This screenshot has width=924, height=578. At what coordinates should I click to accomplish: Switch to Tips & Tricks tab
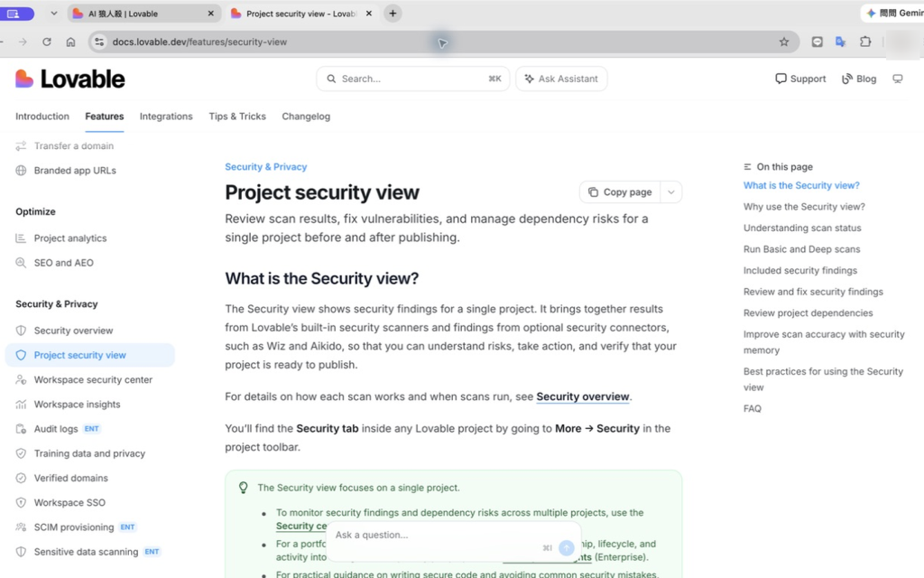[x=237, y=117]
